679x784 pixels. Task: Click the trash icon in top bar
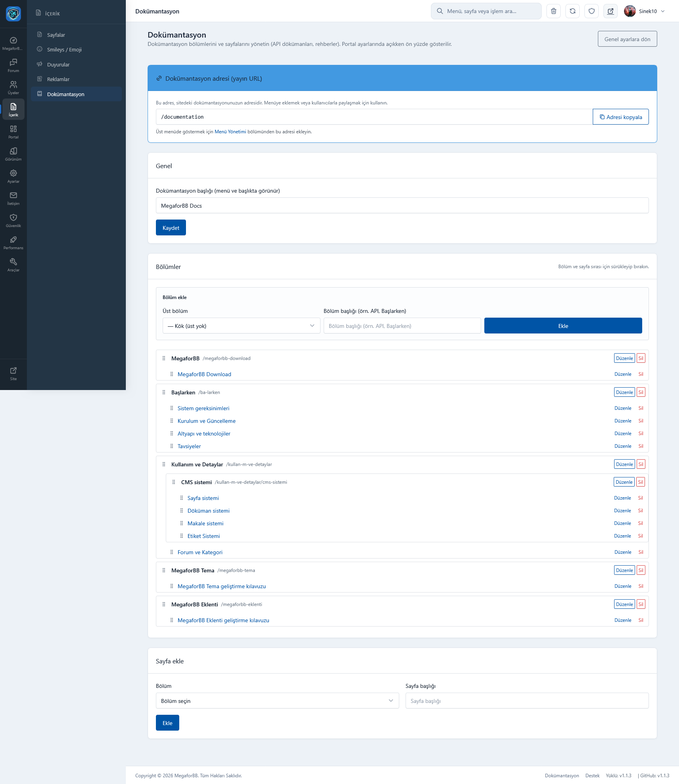coord(554,11)
